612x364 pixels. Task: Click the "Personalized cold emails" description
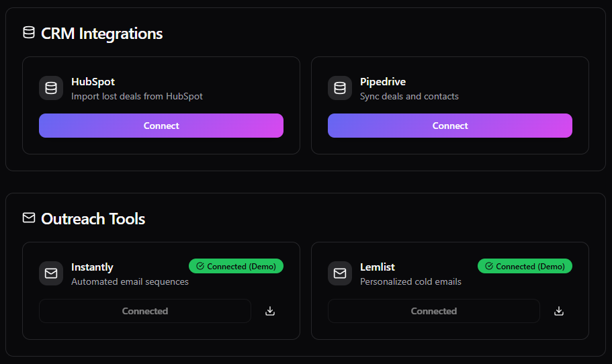[x=410, y=281]
